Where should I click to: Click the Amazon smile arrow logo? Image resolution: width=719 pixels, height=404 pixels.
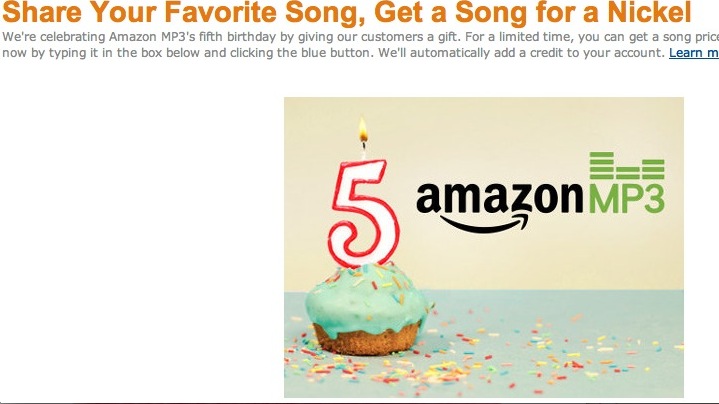click(x=484, y=222)
